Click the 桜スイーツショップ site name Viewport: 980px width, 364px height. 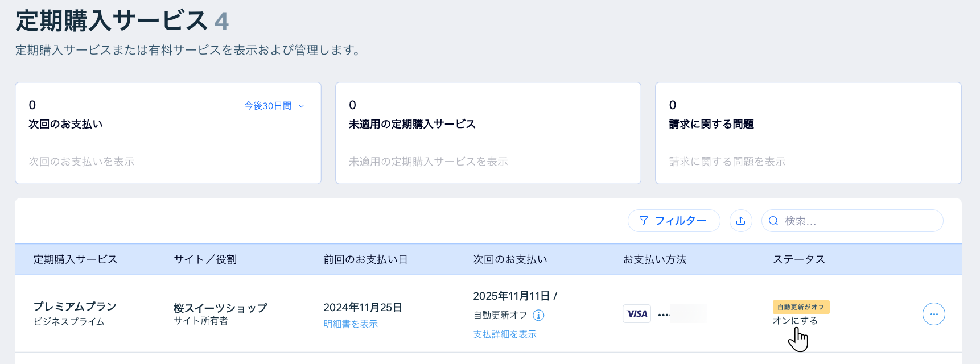click(220, 308)
